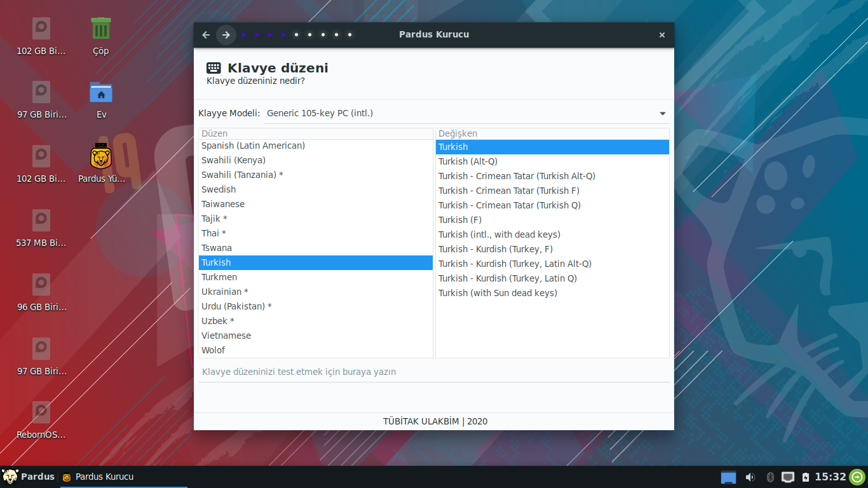Select Crimean Tatar (Turkish Alt-Q) variant
868x488 pixels.
pyautogui.click(x=552, y=176)
